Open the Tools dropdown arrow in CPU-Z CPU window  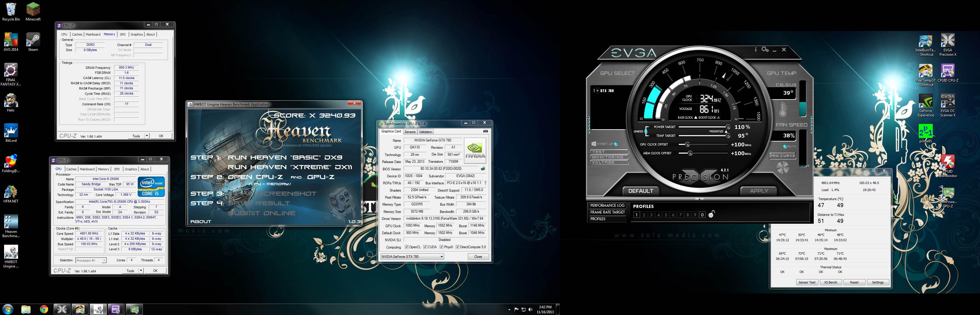click(141, 270)
